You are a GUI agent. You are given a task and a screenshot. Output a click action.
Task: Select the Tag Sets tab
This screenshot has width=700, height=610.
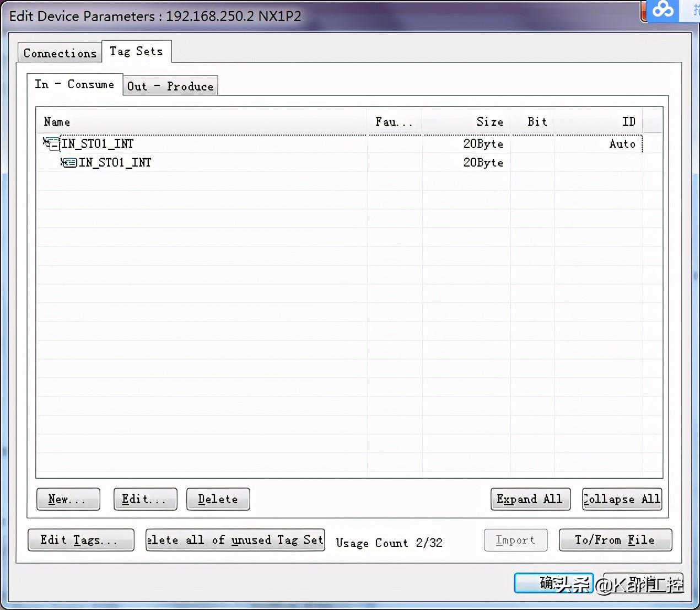coord(136,51)
